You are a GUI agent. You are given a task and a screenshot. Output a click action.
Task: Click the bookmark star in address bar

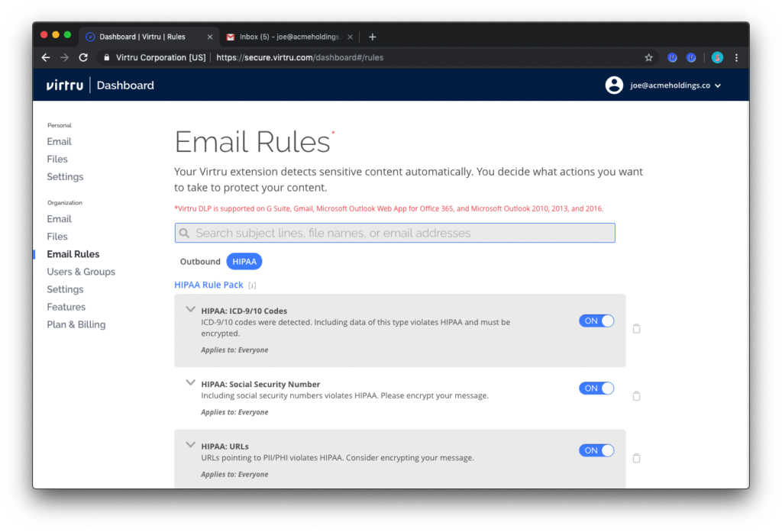click(648, 57)
